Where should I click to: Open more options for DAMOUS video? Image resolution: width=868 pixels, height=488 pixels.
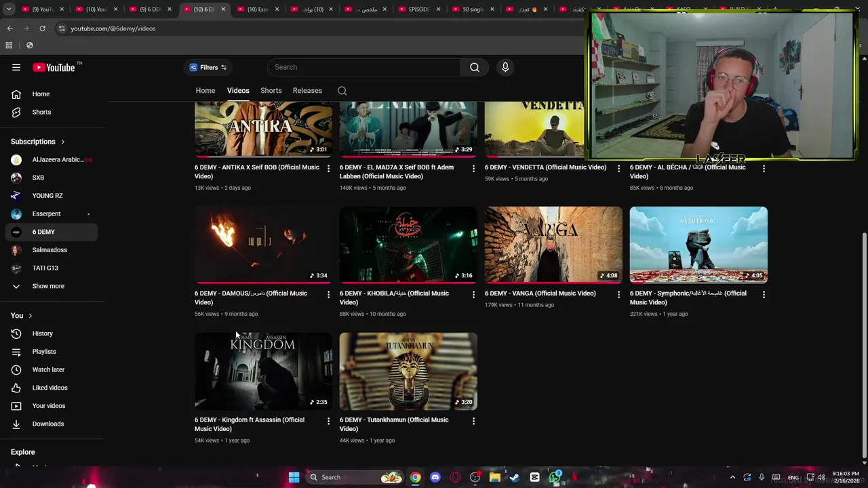328,294
